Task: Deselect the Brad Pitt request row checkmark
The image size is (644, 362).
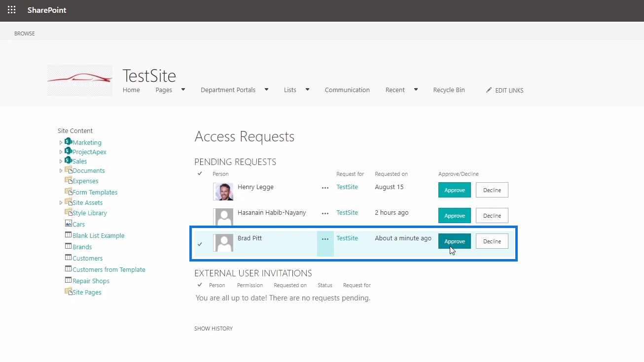Action: [200, 244]
